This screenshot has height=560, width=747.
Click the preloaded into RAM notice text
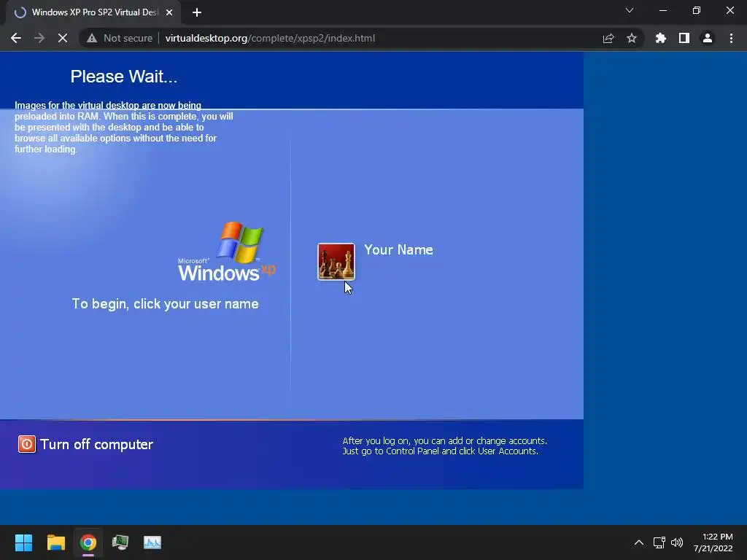pos(124,127)
